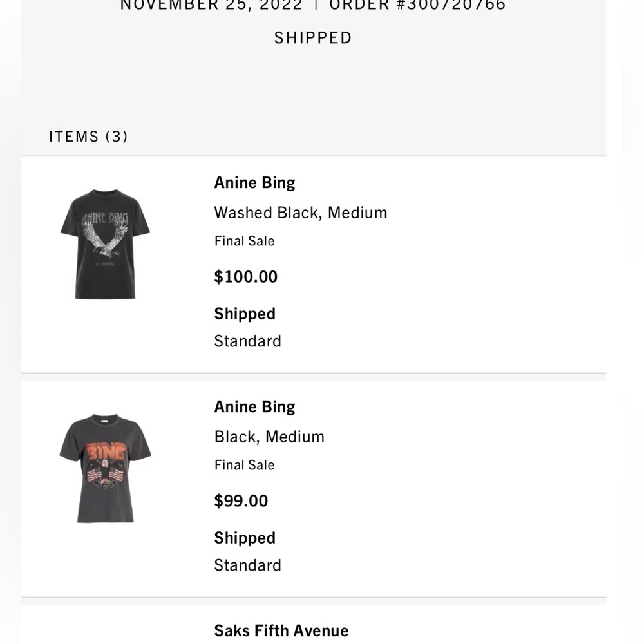
Task: Click the second Anine Bing brand name
Action: [254, 407]
